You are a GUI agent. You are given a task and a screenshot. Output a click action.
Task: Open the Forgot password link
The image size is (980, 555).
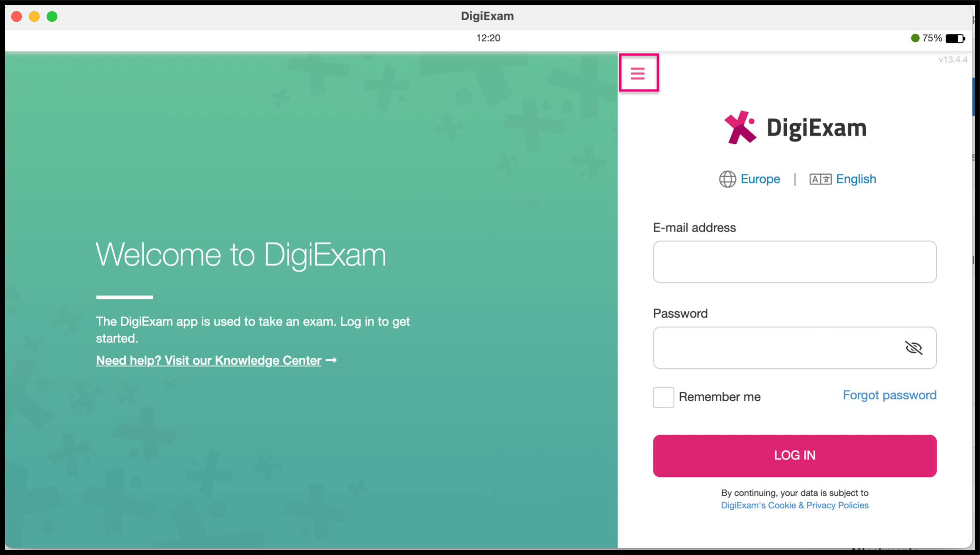pyautogui.click(x=889, y=395)
